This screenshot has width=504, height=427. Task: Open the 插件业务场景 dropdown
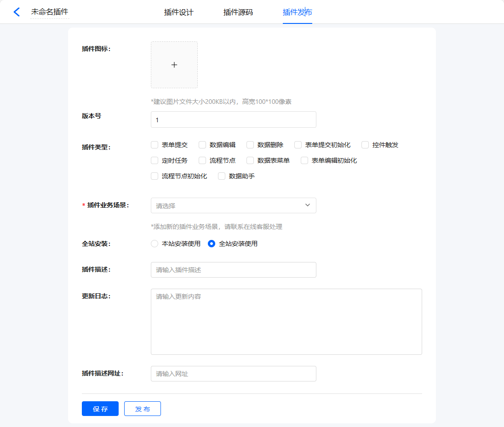[x=230, y=205]
